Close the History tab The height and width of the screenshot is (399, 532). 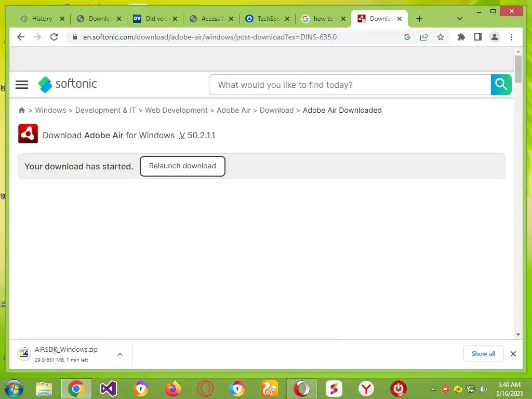coord(62,19)
